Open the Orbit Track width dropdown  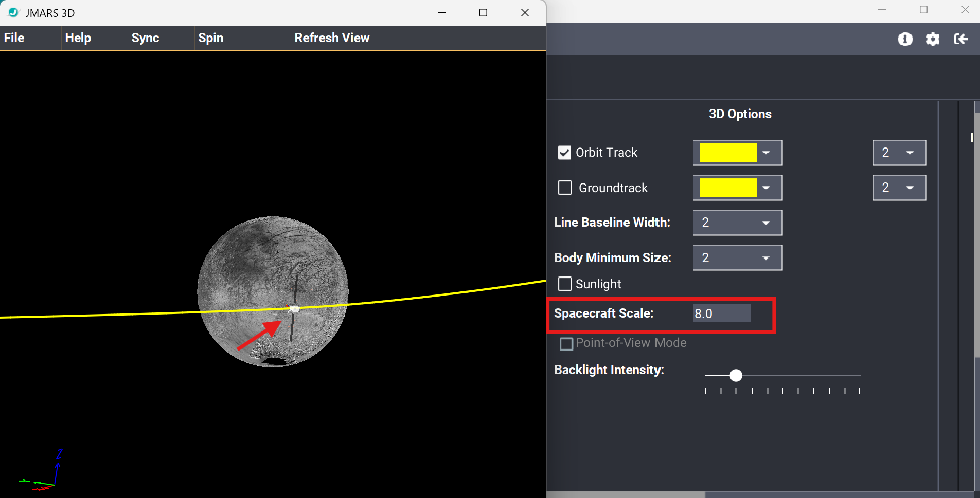[900, 153]
